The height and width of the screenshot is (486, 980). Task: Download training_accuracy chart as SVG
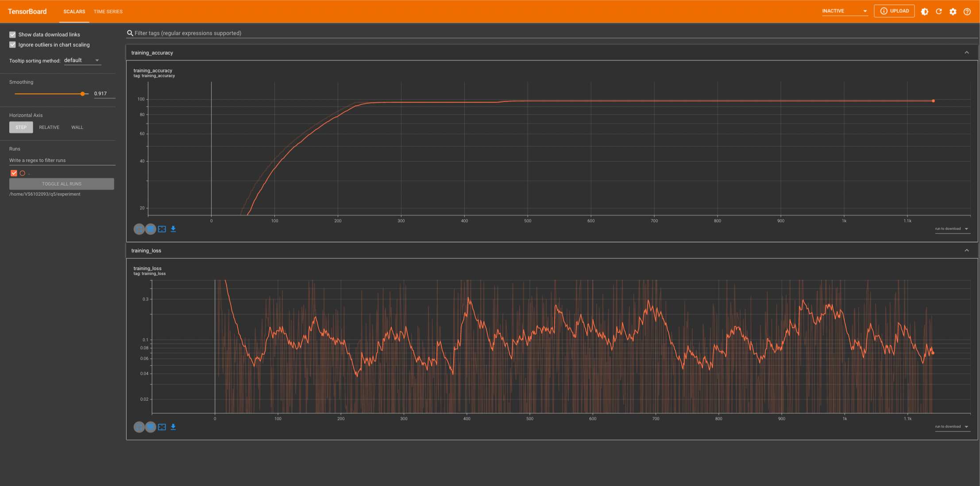point(173,229)
